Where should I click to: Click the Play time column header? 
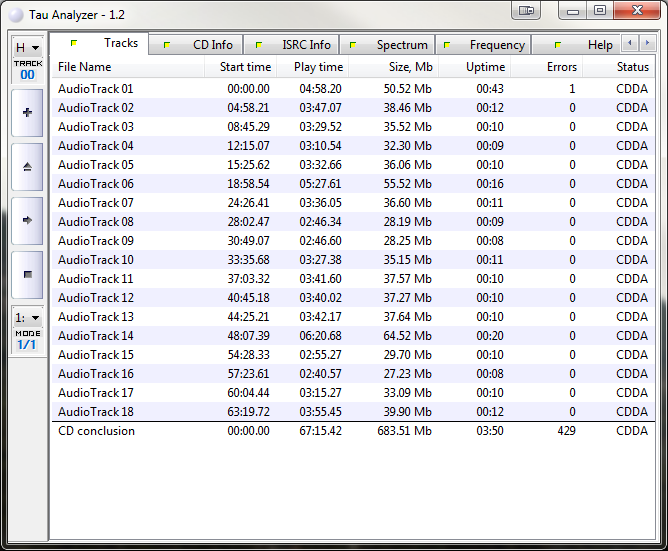(318, 67)
